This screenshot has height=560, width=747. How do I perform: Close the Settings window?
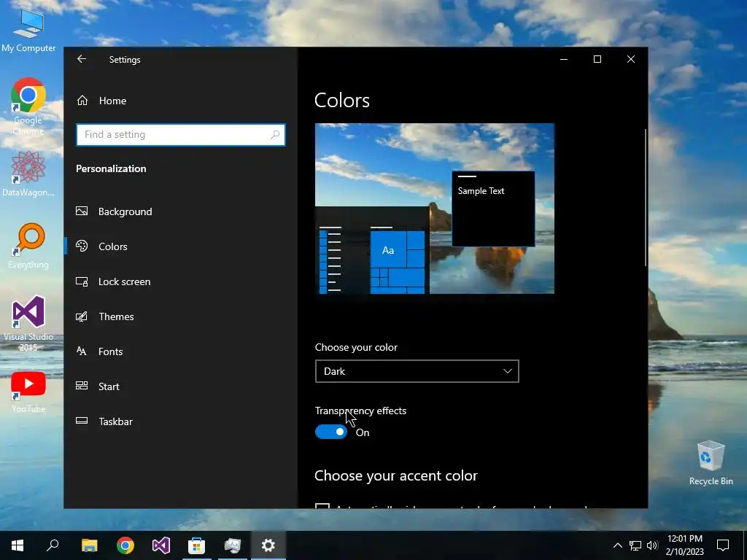[631, 59]
